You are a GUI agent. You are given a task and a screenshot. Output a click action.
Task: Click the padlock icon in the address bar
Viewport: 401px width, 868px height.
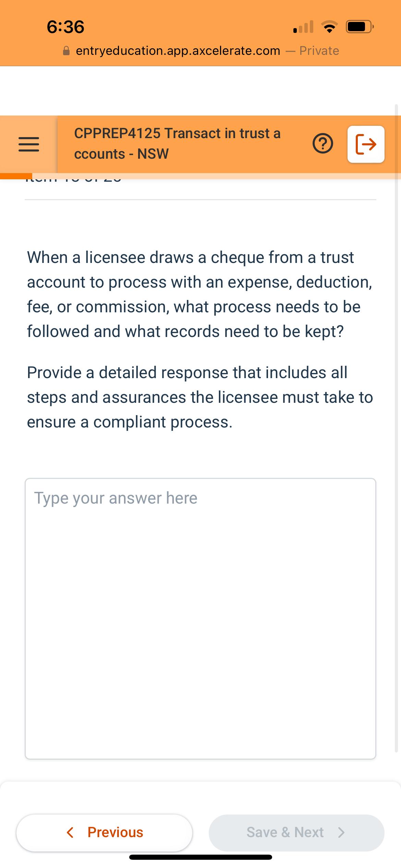point(66,51)
